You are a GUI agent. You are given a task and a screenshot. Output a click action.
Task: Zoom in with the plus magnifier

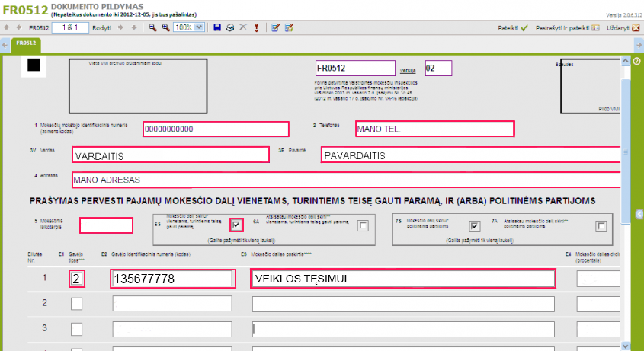pyautogui.click(x=165, y=27)
